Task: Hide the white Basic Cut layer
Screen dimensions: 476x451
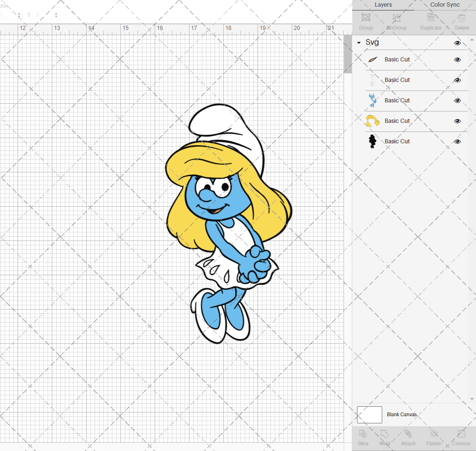Action: (x=457, y=80)
